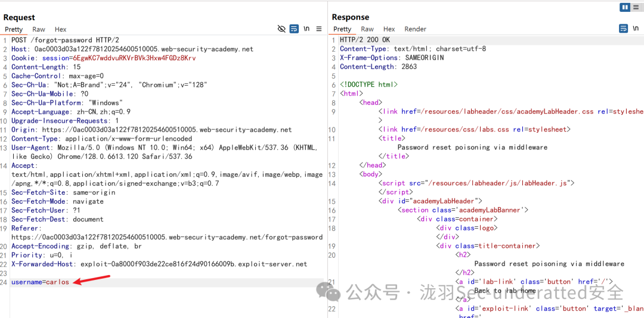Screen dimensions: 644x318
Task: Click the title text on response line 11
Action: 472,147
